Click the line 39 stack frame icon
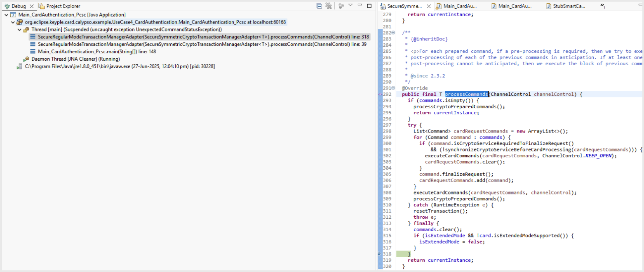Image resolution: width=644 pixels, height=272 pixels. pos(33,44)
